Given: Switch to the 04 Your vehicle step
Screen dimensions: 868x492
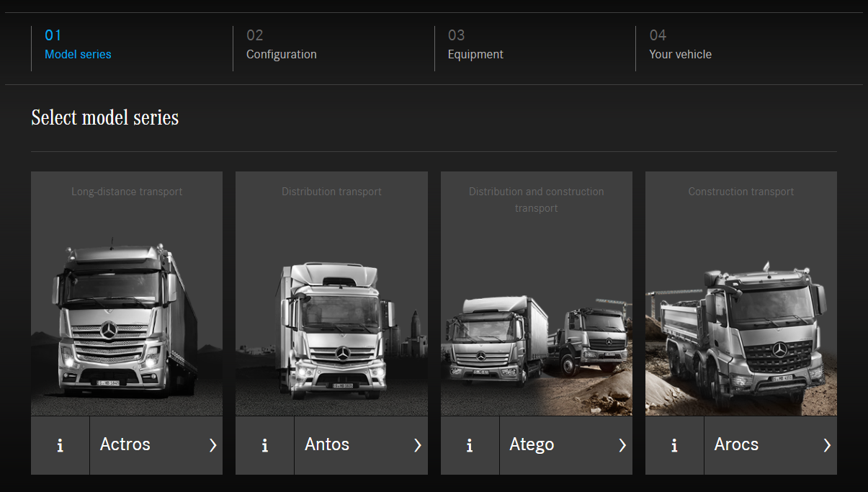Looking at the screenshot, I should coord(680,45).
